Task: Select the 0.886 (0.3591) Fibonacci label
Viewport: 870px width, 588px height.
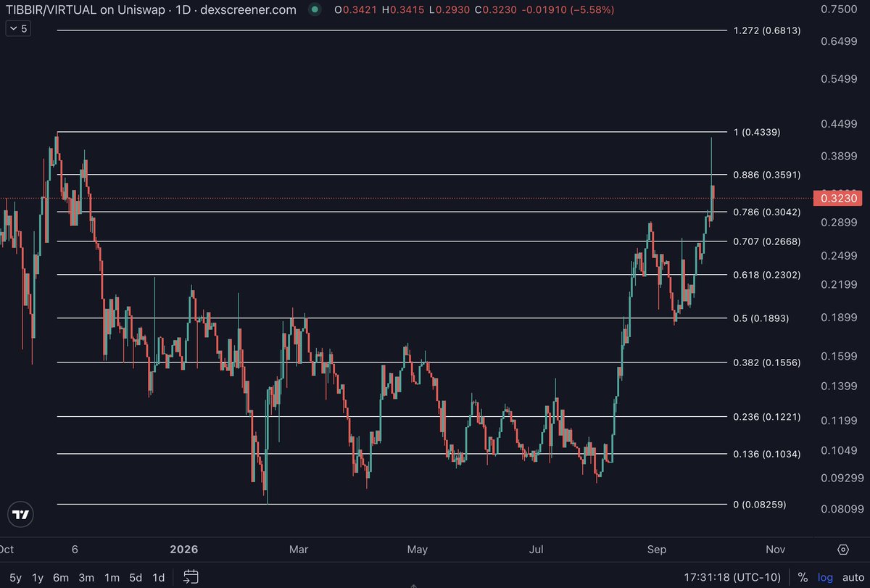Action: 767,175
